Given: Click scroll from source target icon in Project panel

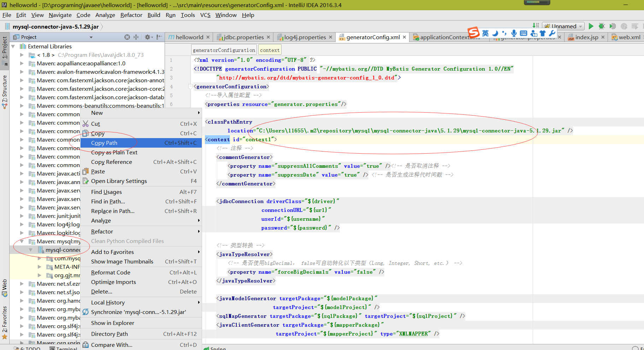Looking at the screenshot, I should point(127,37).
